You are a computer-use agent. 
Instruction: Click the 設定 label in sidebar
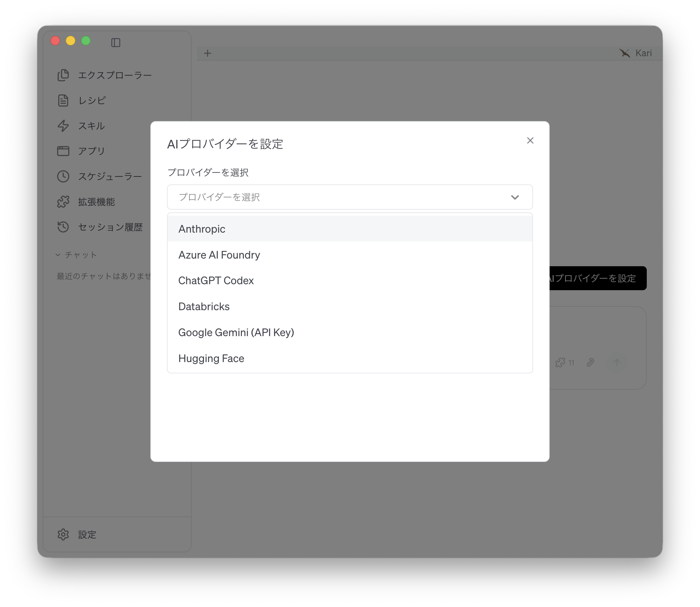coord(87,534)
